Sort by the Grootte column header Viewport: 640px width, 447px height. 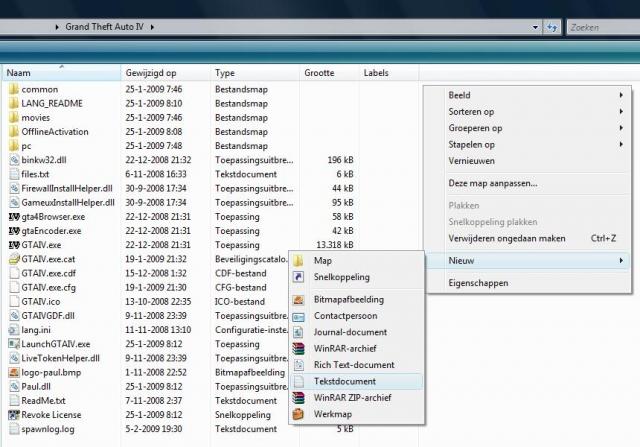click(x=329, y=73)
